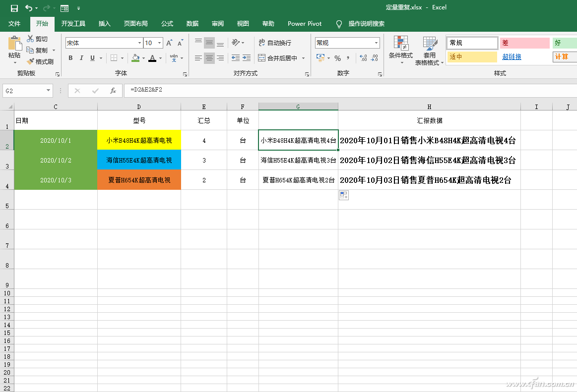Apply font color with the red A icon
The width and height of the screenshot is (577, 392).
pyautogui.click(x=152, y=57)
